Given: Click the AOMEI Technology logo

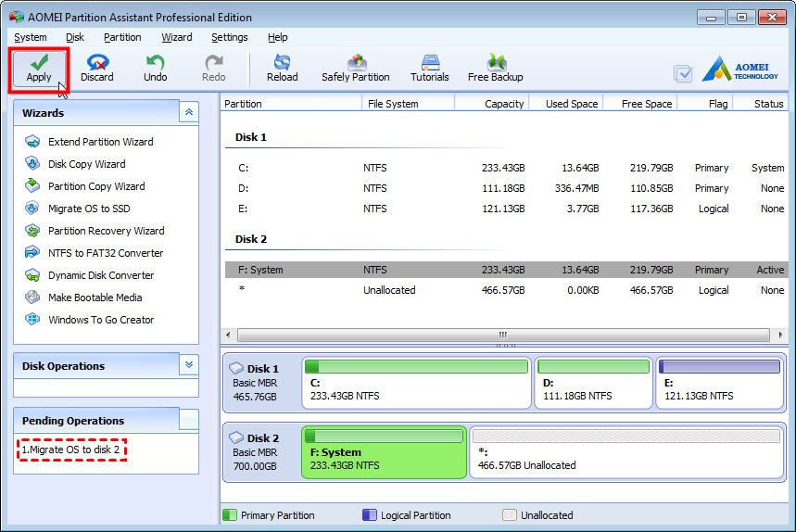Looking at the screenshot, I should 740,69.
